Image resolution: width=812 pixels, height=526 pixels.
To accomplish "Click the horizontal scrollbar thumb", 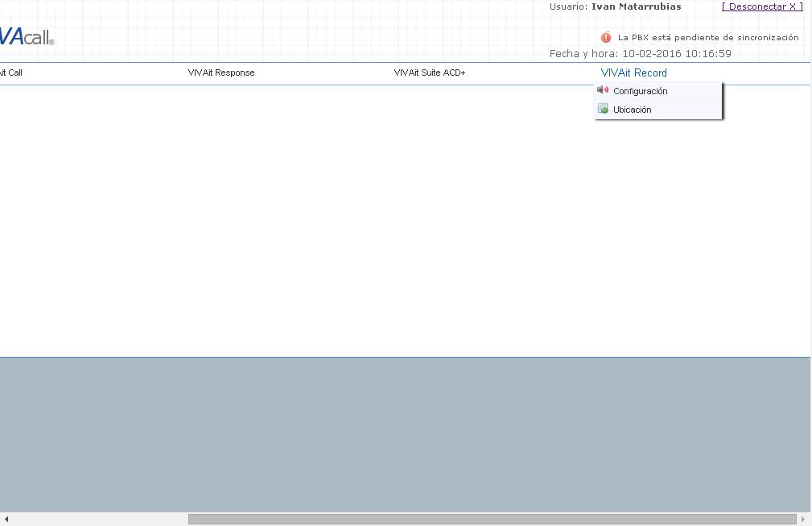I will coord(492,520).
